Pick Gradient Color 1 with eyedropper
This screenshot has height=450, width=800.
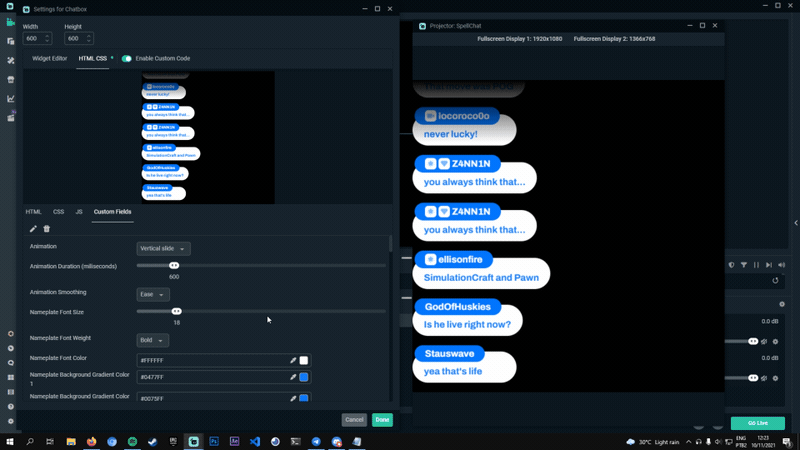[293, 377]
